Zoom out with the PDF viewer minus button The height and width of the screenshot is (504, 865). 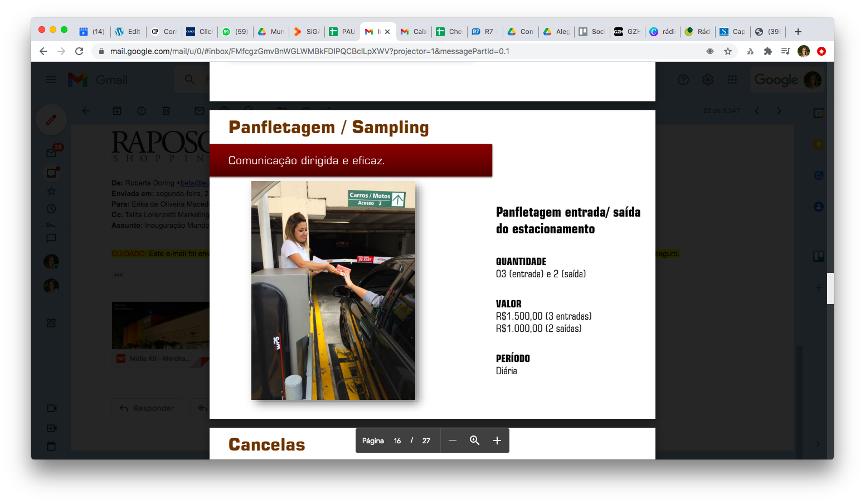coord(453,441)
